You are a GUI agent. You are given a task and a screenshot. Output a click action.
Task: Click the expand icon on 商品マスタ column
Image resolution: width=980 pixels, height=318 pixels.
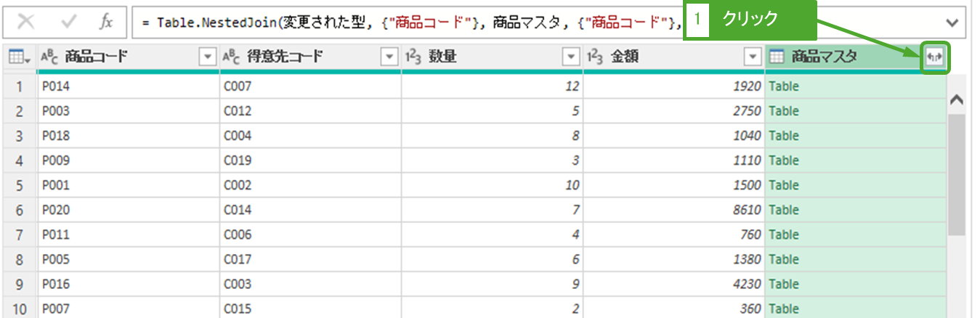(935, 57)
